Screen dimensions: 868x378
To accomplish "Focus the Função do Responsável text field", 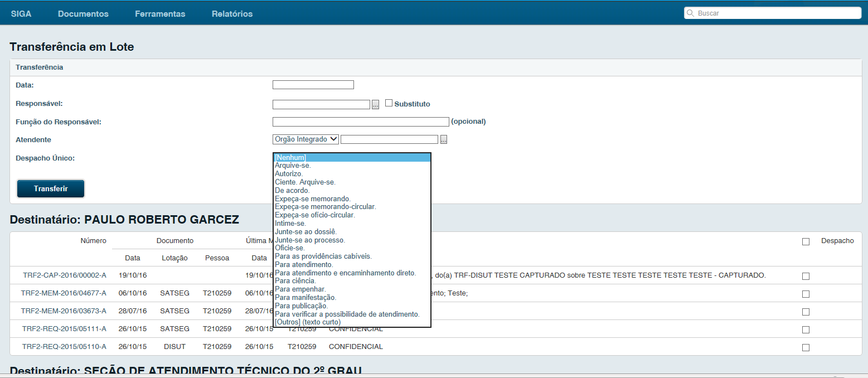I will click(361, 122).
